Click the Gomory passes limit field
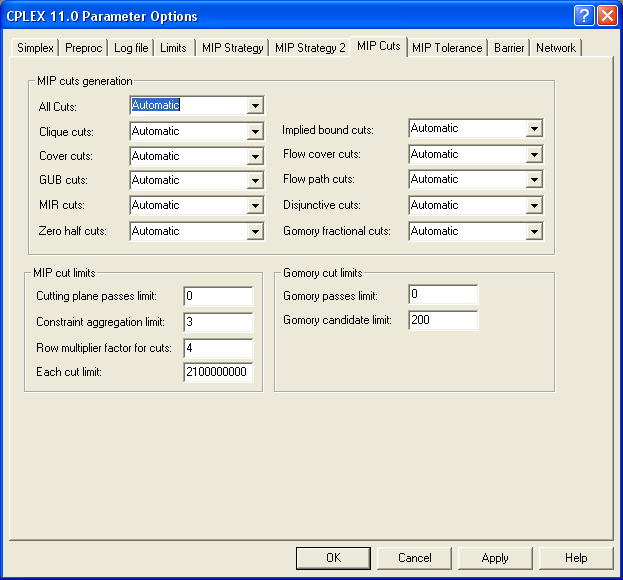This screenshot has width=623, height=580. [x=443, y=294]
